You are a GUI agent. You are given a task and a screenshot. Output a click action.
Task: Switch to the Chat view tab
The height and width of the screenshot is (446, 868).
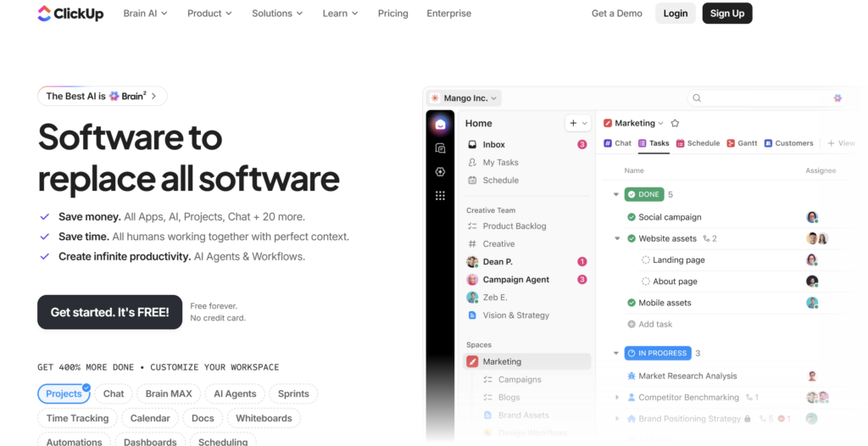[x=617, y=143]
